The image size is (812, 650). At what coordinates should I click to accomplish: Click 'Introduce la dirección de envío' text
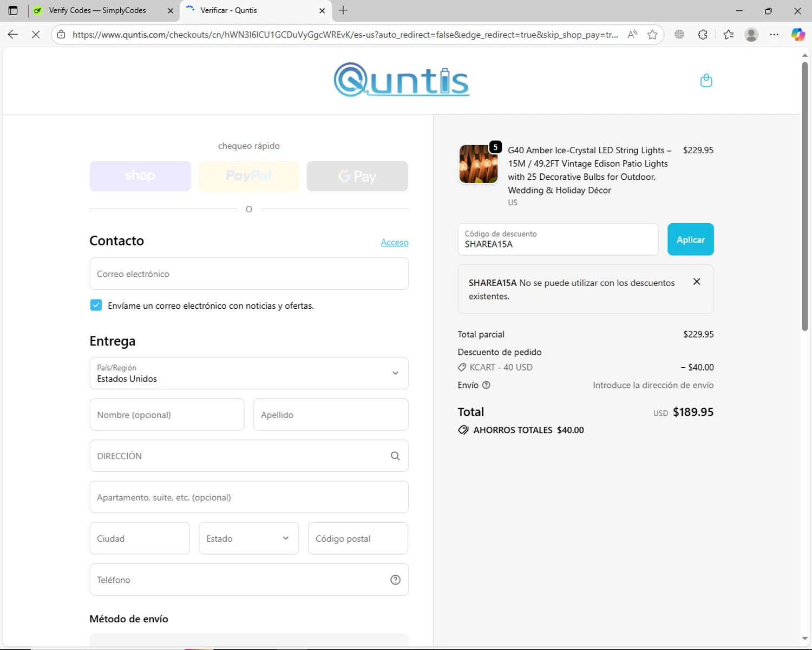[653, 385]
